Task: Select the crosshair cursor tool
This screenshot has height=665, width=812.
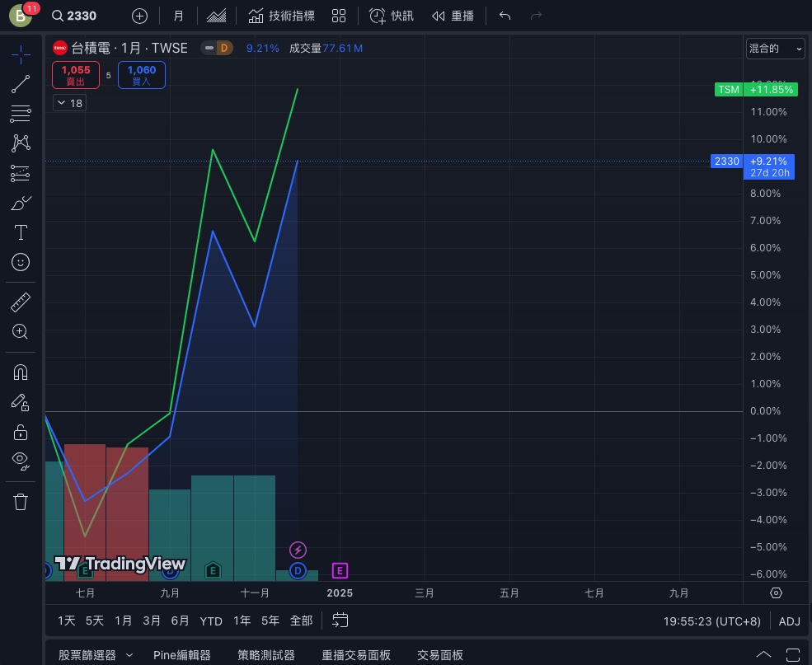Action: [21, 54]
